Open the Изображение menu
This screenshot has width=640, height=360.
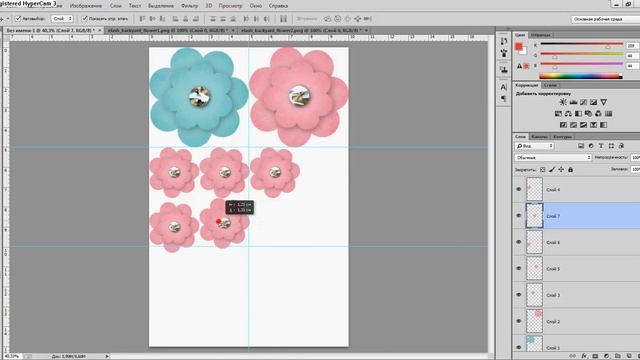tap(86, 6)
